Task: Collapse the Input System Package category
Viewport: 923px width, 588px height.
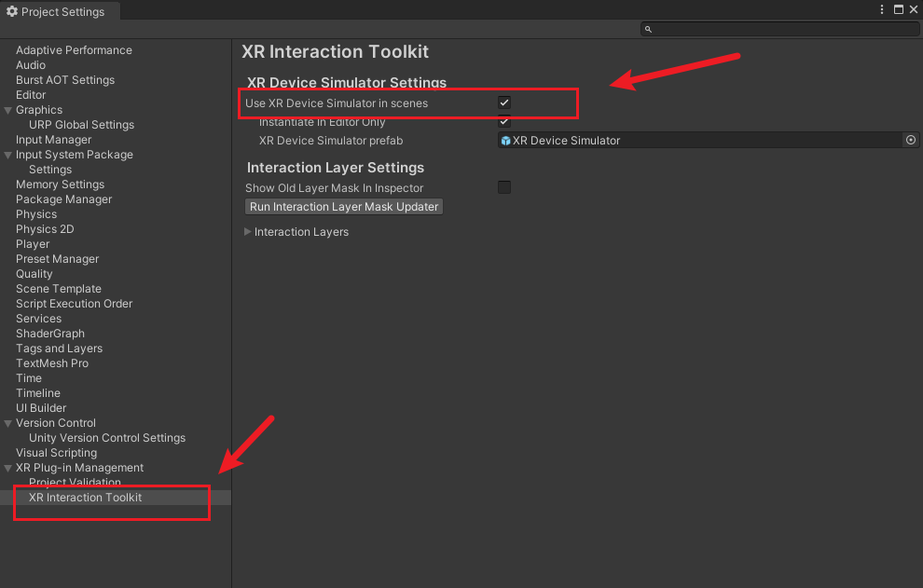Action: (8, 155)
